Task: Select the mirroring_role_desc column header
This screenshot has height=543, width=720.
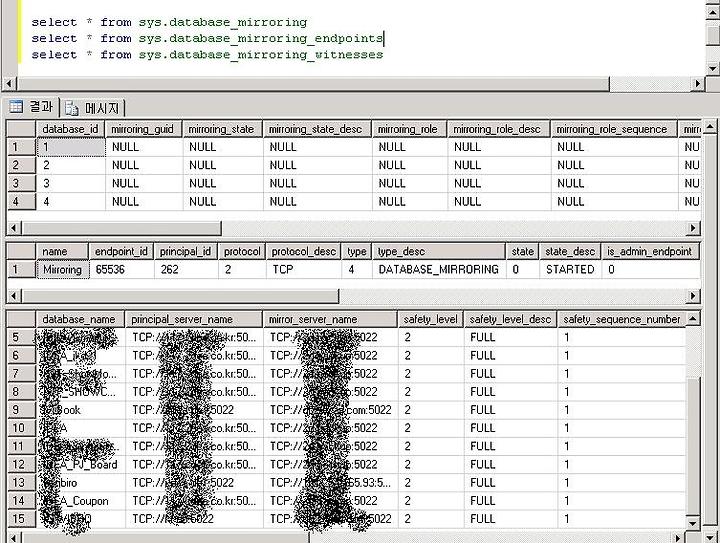Action: click(x=498, y=129)
